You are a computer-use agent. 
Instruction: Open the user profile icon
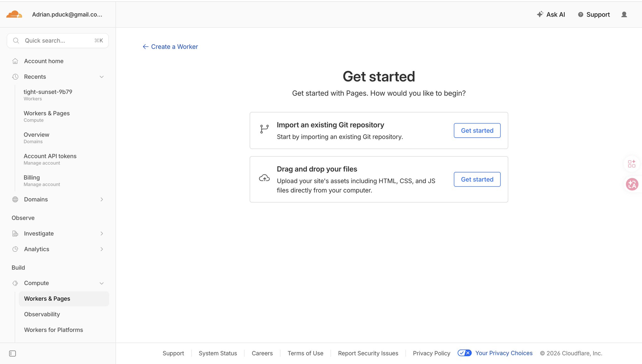[x=624, y=14]
